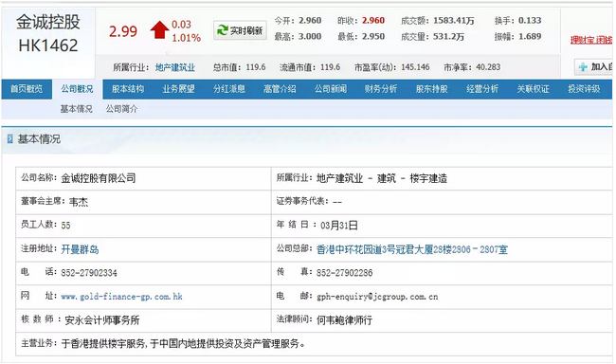Go to the 高管介绍 tab
This screenshot has height=364, width=616.
[280, 89]
